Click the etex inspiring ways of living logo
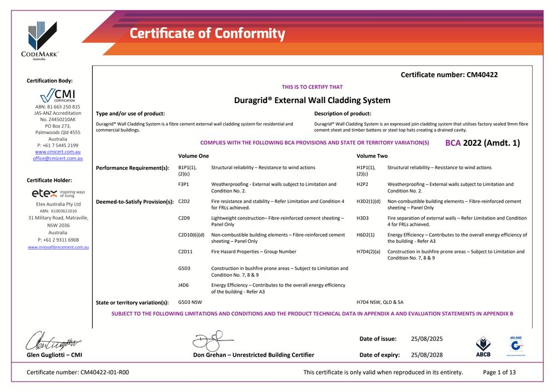 click(x=58, y=194)
